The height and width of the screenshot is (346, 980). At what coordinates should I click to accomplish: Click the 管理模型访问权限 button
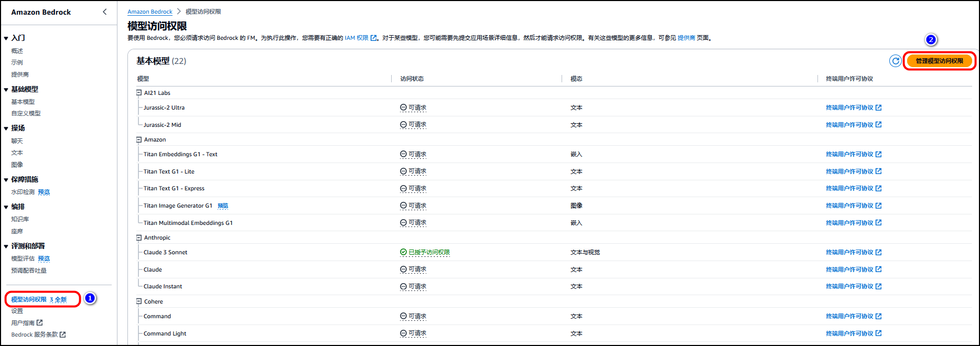tap(939, 61)
